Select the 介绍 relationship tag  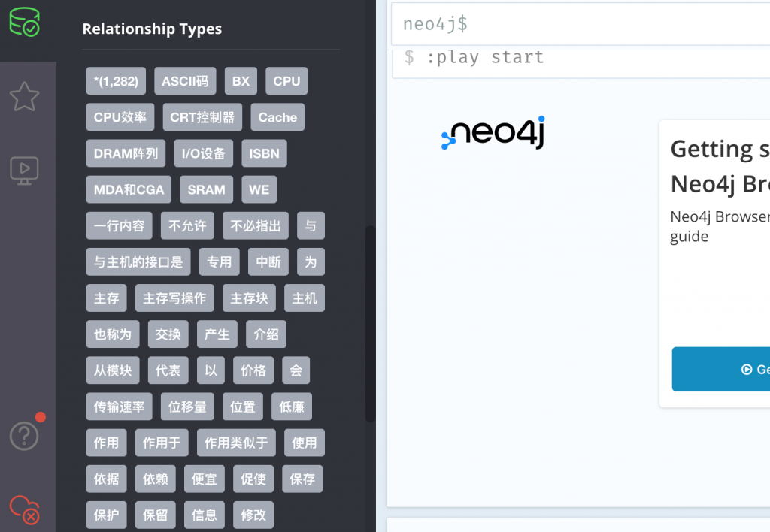[x=266, y=334]
